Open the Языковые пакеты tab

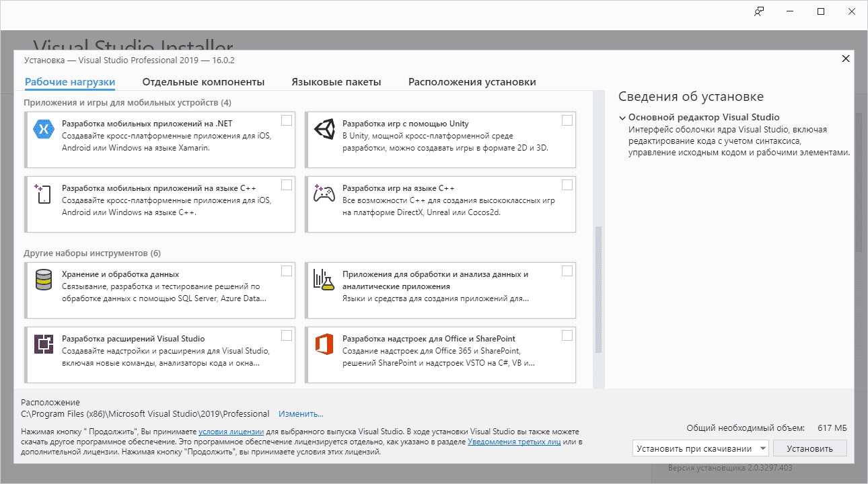tap(336, 82)
